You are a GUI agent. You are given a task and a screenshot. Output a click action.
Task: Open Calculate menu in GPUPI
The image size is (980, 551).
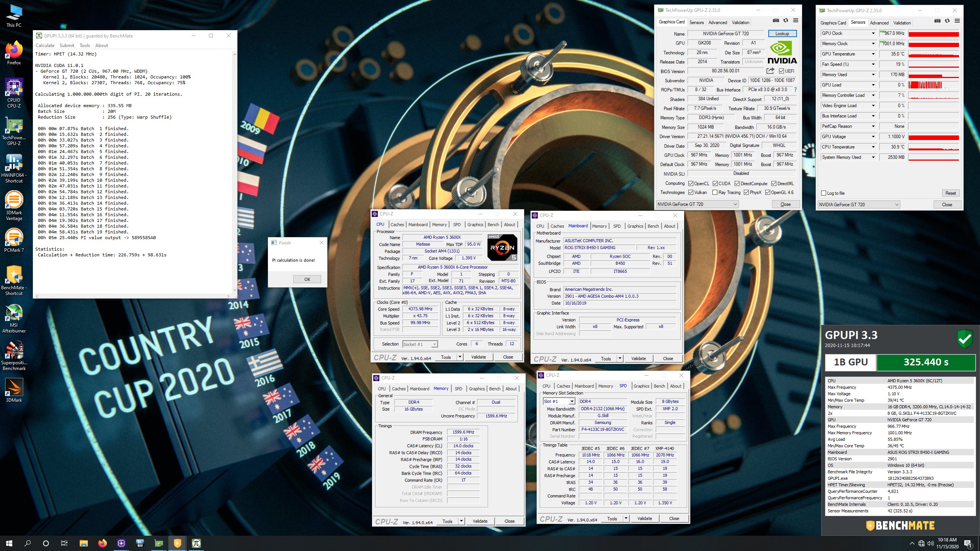45,46
